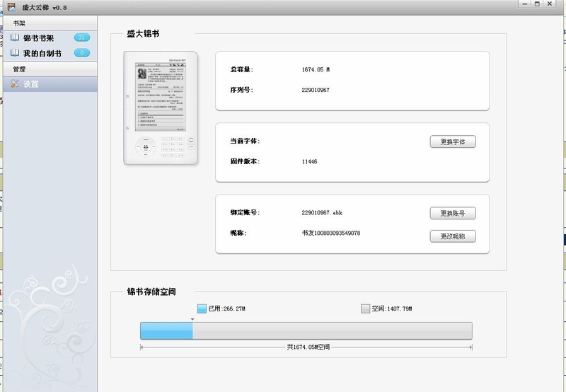Click the blue 已用 legend swatch
This screenshot has width=566, height=392.
202,309
